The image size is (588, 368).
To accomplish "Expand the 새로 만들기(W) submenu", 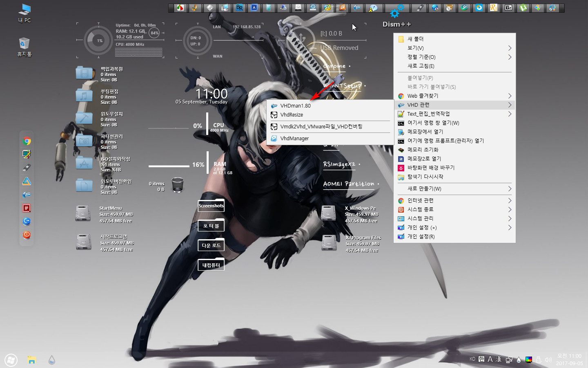I will tap(454, 188).
